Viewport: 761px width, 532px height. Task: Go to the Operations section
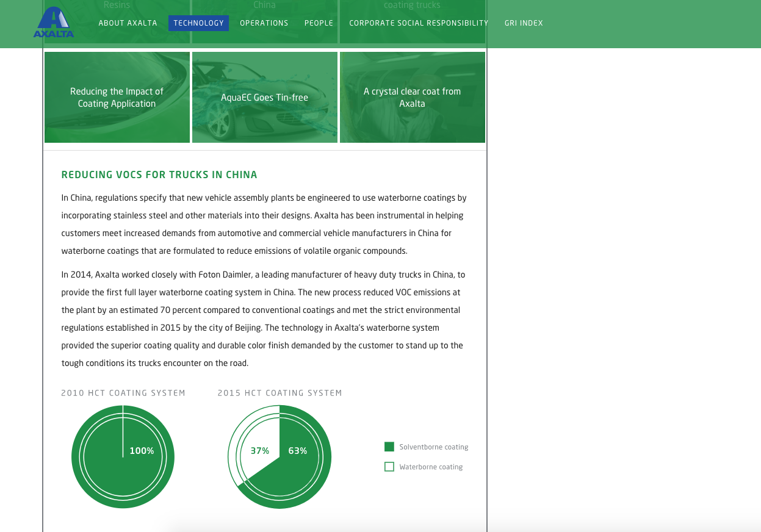(264, 23)
